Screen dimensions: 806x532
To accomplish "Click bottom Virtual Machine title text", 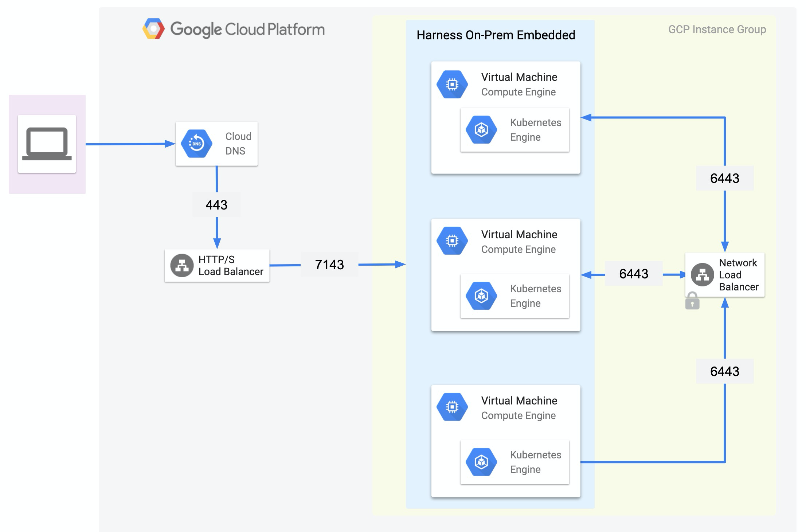I will coord(519,401).
